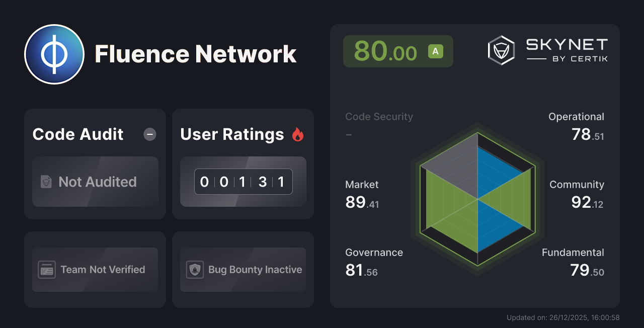Select the Community score label
This screenshot has width=644, height=328.
coord(577,185)
